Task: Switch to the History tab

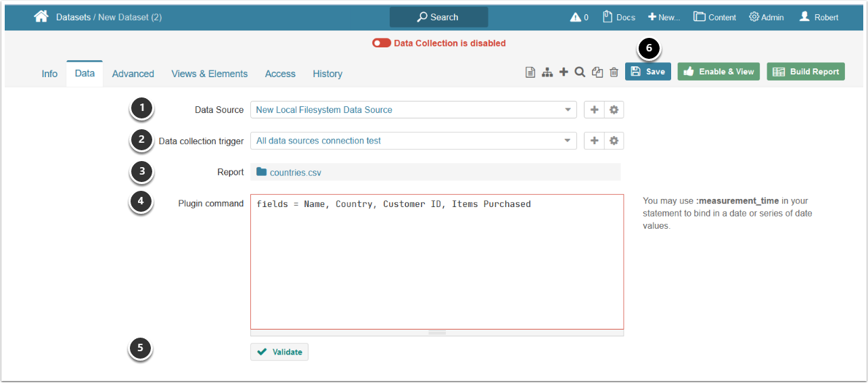Action: (x=327, y=74)
